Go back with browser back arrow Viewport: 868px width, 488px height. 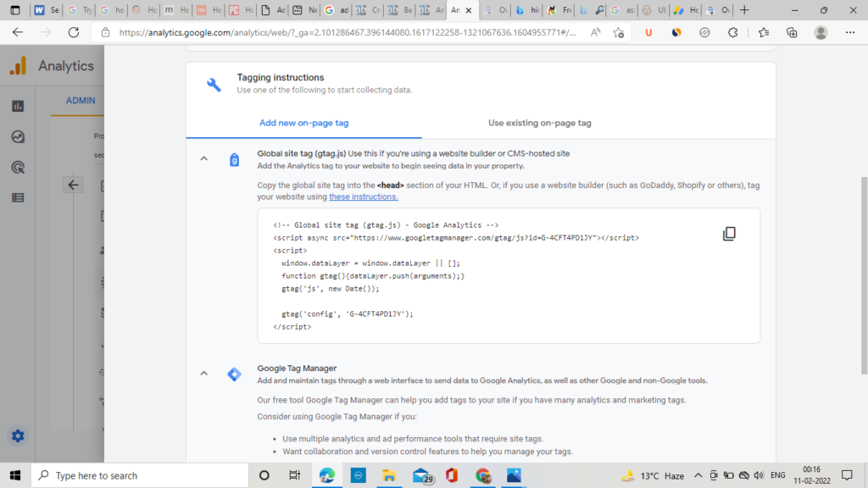[18, 33]
